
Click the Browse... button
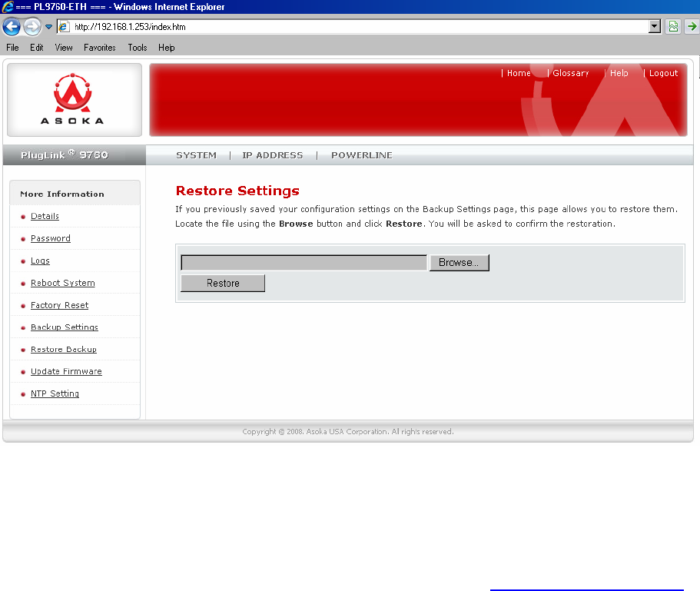(459, 263)
